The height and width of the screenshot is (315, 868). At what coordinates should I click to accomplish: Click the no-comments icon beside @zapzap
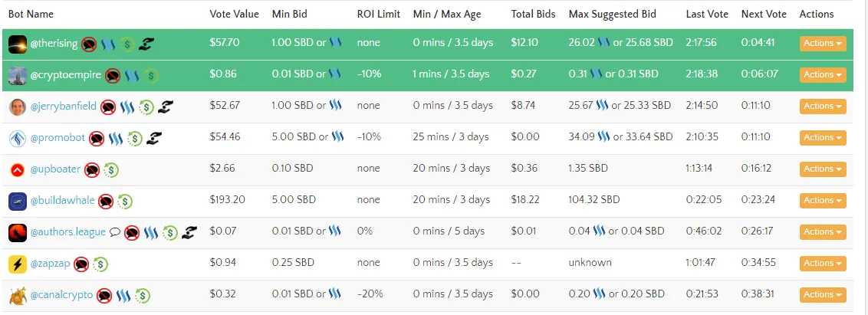81,264
